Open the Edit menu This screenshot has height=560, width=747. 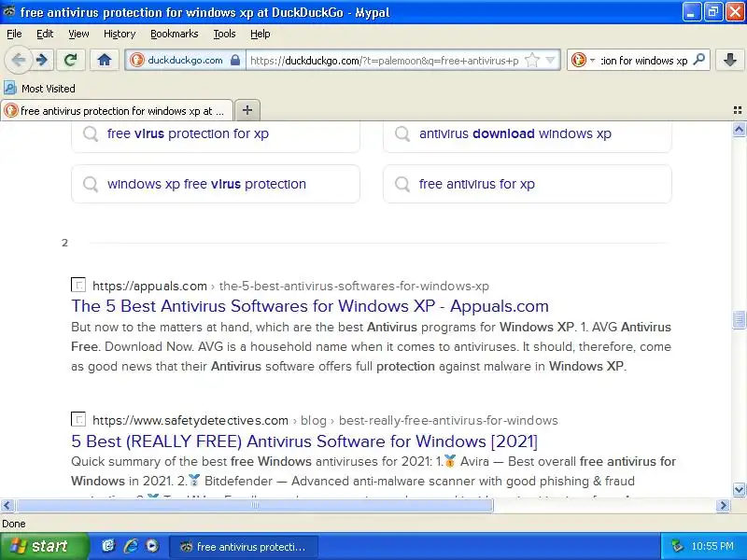(45, 34)
